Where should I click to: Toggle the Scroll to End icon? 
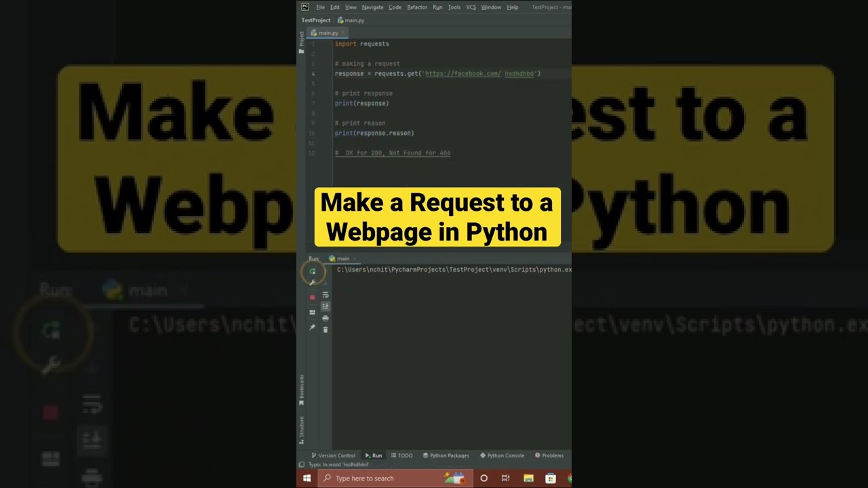325,306
